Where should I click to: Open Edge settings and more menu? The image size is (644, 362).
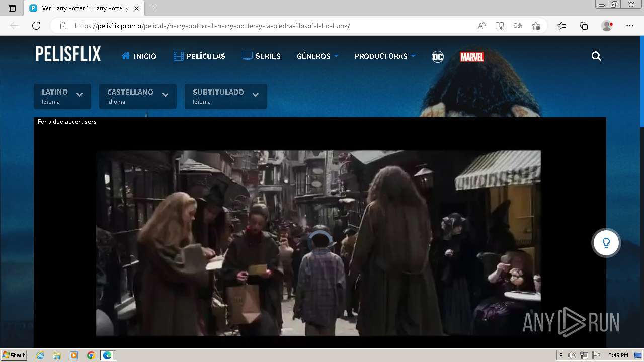[x=630, y=26]
